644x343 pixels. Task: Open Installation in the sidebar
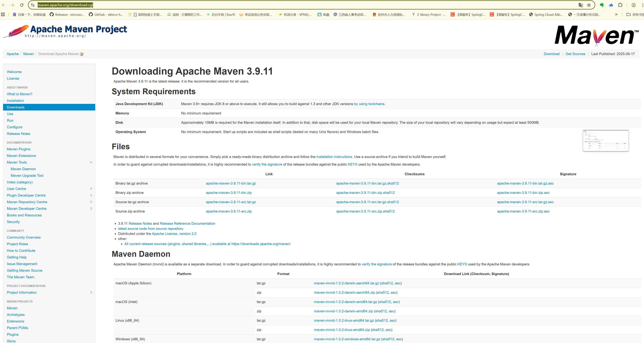(15, 101)
